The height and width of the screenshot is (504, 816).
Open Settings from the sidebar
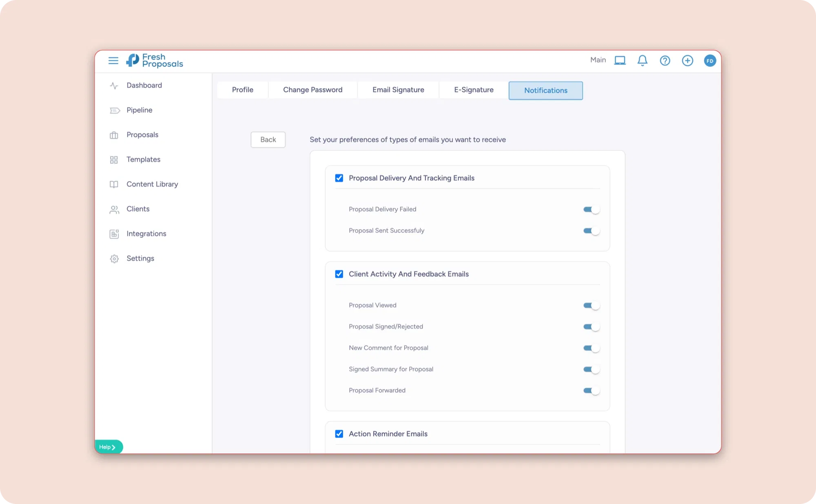(x=140, y=259)
